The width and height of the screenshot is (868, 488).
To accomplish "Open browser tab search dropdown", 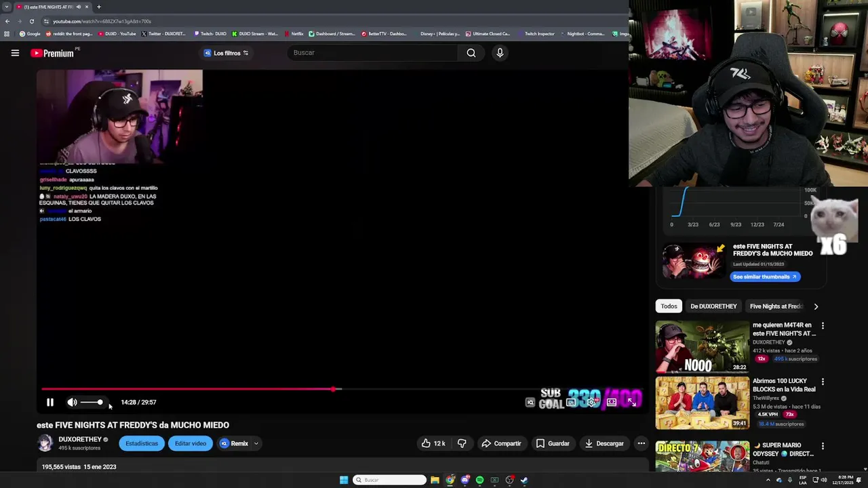I will [x=7, y=7].
